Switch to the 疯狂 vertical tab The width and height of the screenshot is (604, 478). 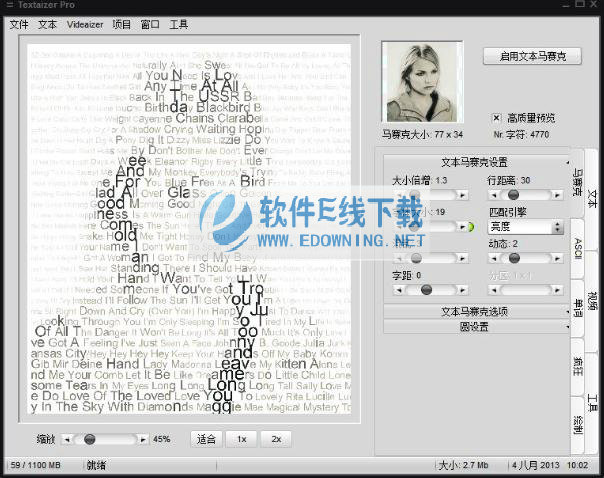pyautogui.click(x=577, y=367)
